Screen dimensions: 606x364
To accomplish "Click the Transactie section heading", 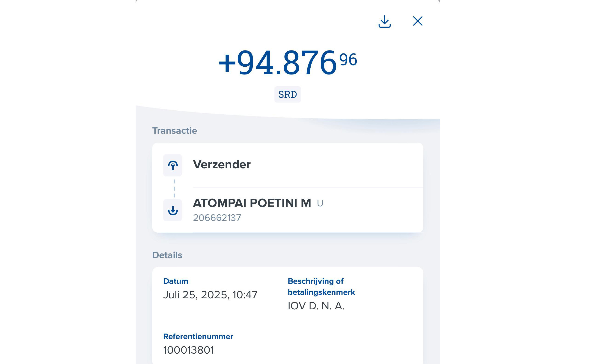I will pos(174,131).
